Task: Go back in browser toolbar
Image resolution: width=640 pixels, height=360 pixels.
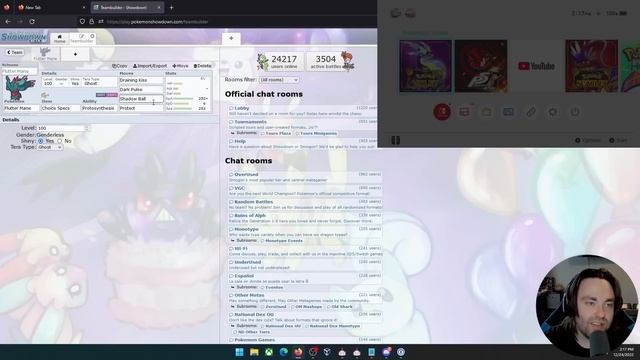Action: 8,21
